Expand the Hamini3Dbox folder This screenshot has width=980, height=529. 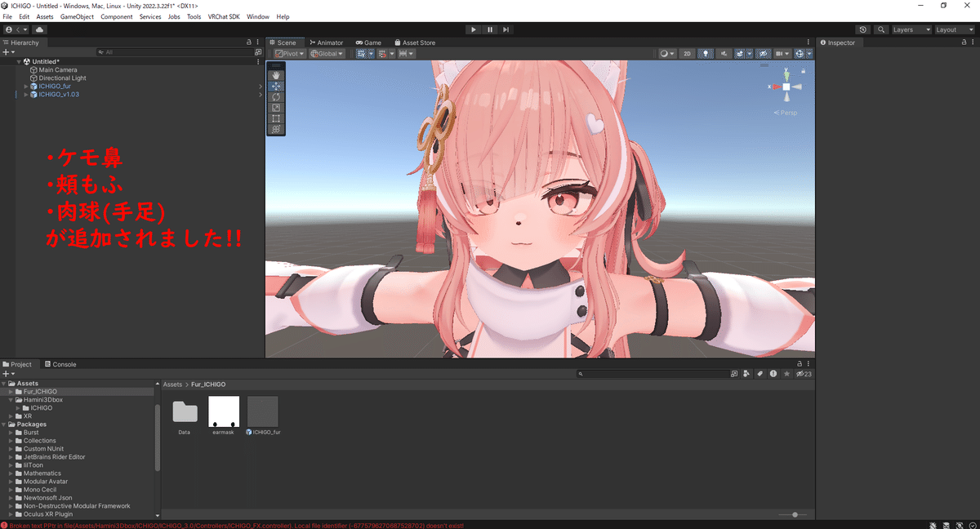[x=10, y=399]
